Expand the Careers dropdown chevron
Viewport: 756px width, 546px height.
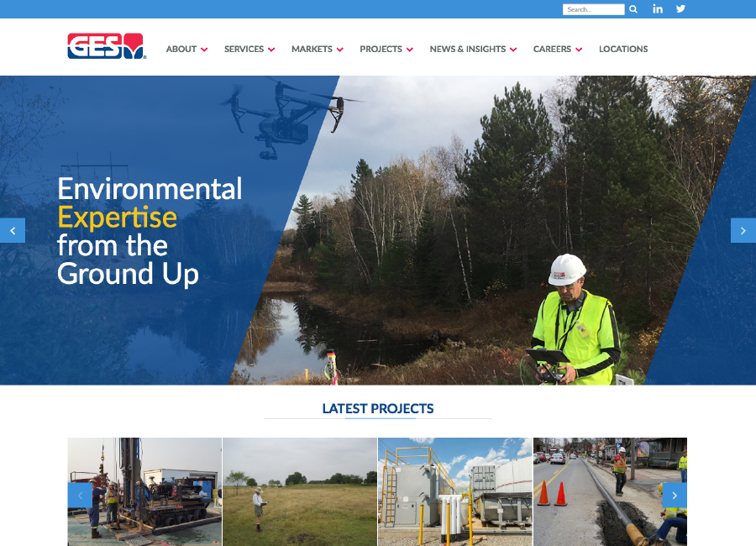tap(579, 50)
